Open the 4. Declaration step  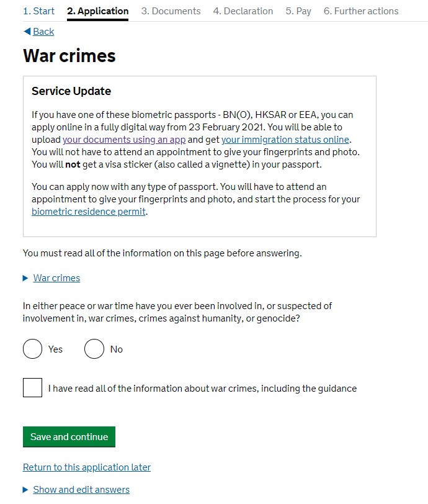coord(243,11)
